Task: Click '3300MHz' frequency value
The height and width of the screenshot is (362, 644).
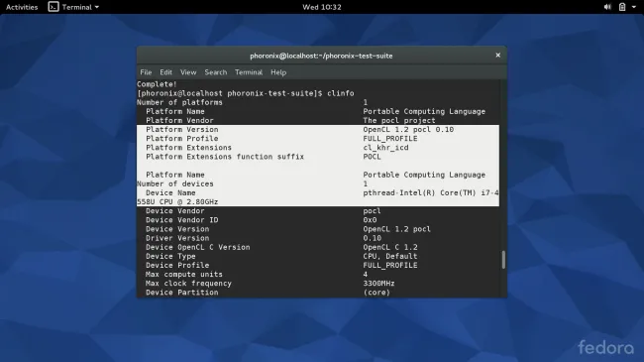Action: pos(378,284)
